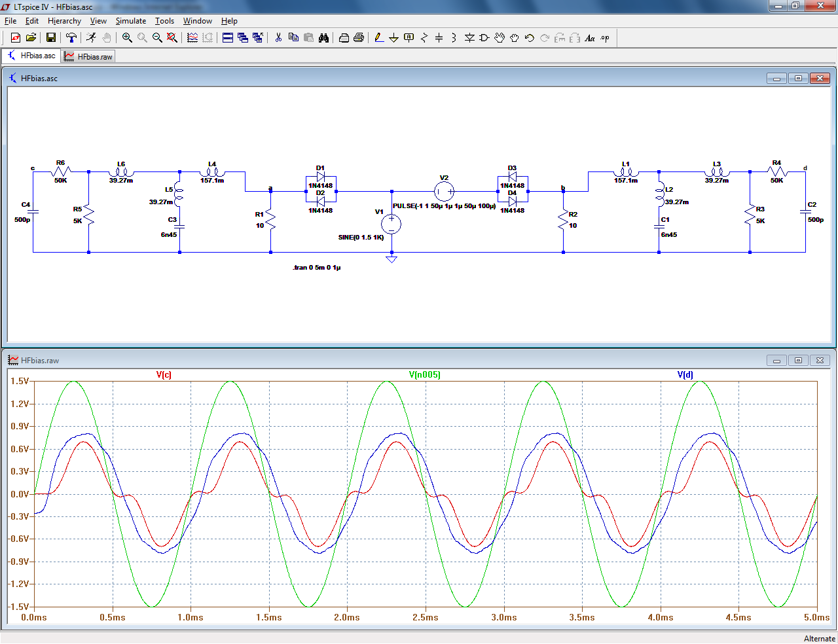Minimize the HFbias.raw plot window
Image resolution: width=838 pixels, height=644 pixels.
[x=776, y=361]
